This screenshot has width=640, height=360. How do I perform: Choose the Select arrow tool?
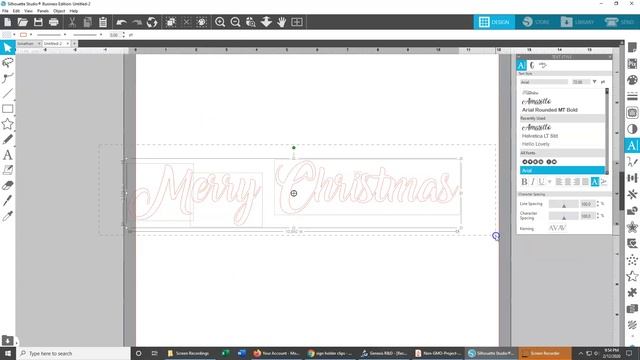click(x=8, y=48)
